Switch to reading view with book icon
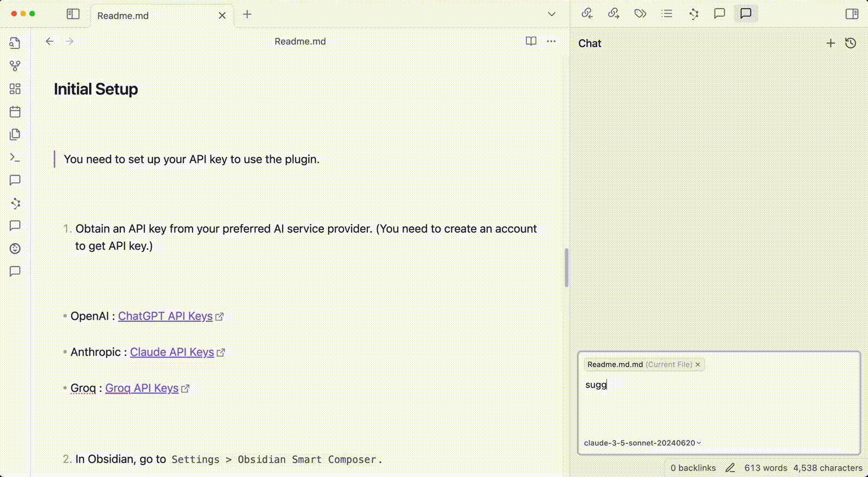 (531, 41)
